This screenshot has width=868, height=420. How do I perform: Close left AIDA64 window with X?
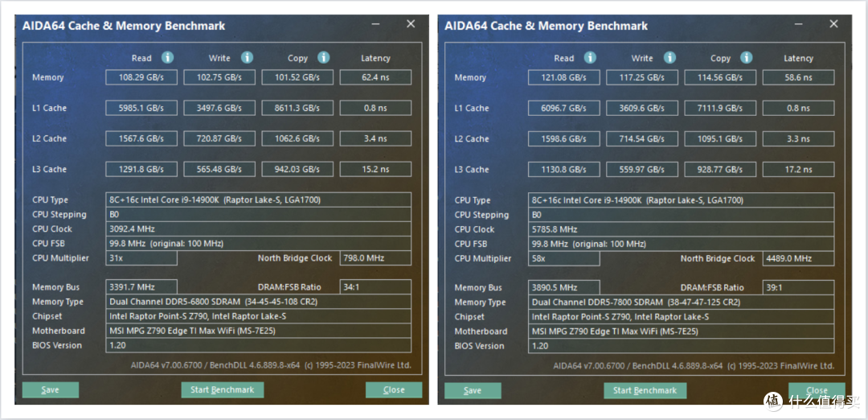pos(411,24)
